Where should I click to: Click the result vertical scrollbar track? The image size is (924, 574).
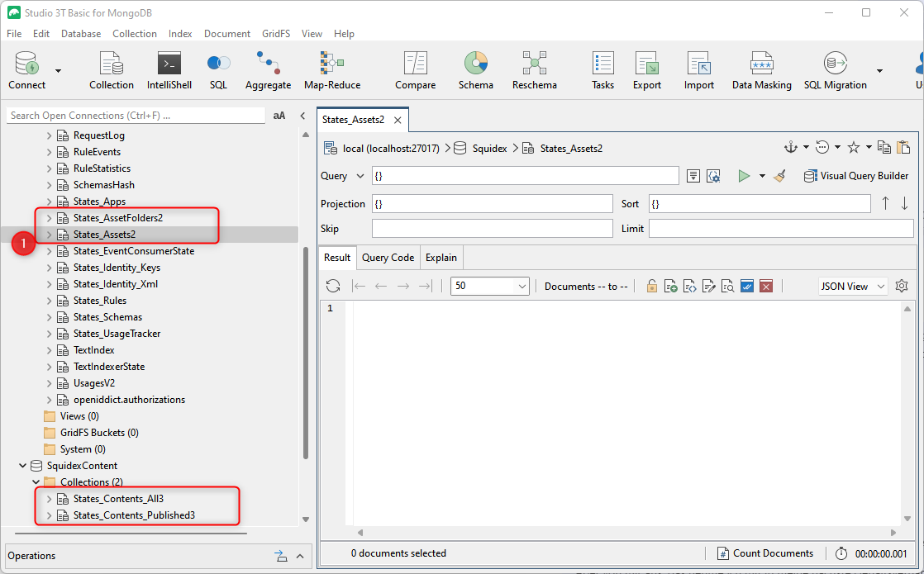(x=907, y=412)
